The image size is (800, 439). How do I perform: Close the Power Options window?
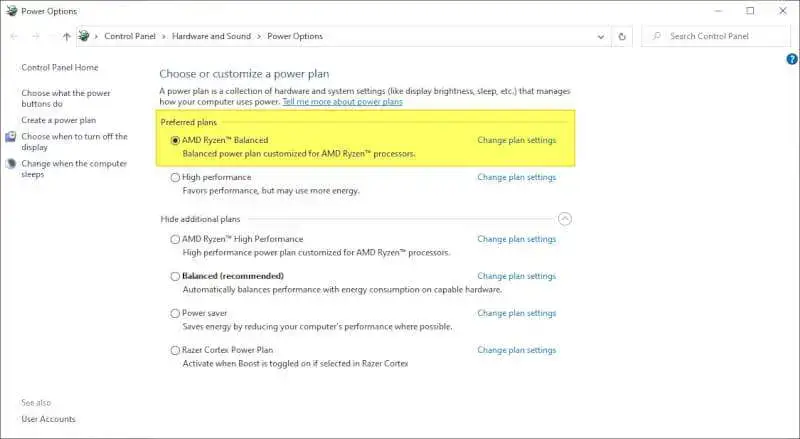pos(783,11)
